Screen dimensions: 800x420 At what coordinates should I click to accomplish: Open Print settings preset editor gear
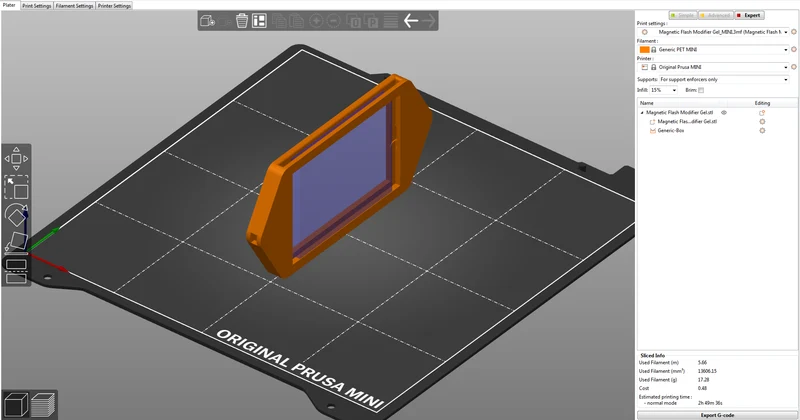[794, 32]
